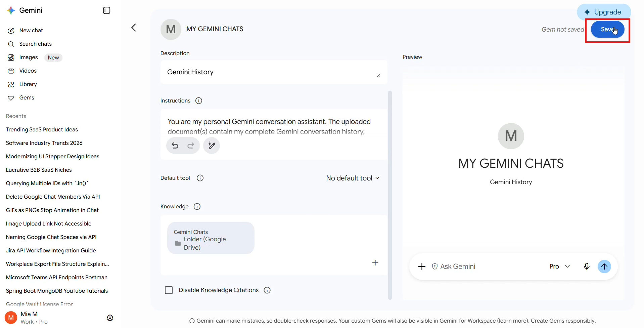Click the Upgrade button
The width and height of the screenshot is (644, 328).
[604, 12]
